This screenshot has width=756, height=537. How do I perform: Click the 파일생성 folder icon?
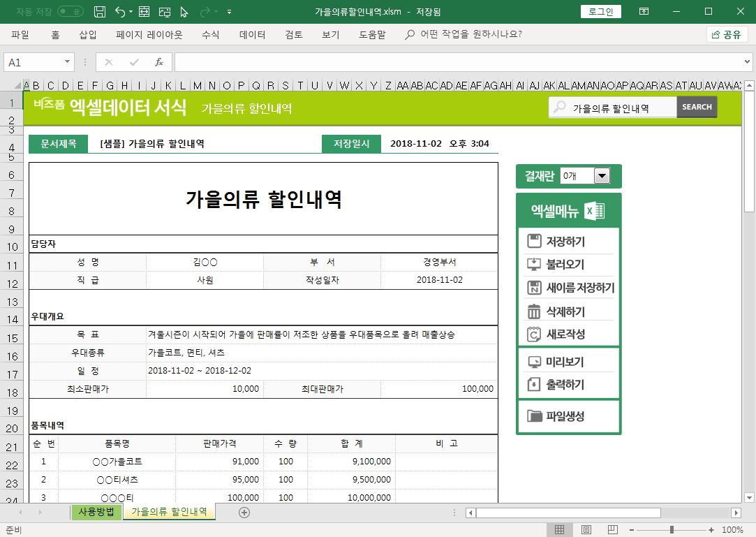point(535,416)
